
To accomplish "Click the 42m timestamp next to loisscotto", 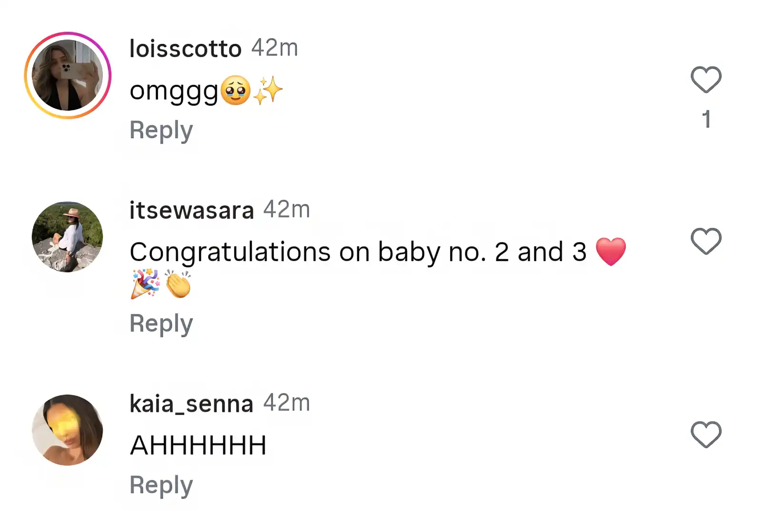I will pos(275,48).
